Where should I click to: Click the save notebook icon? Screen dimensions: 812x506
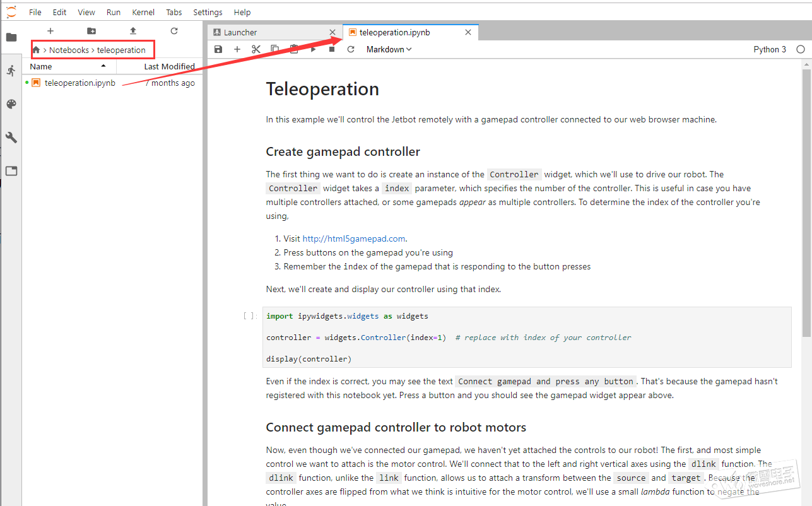218,49
